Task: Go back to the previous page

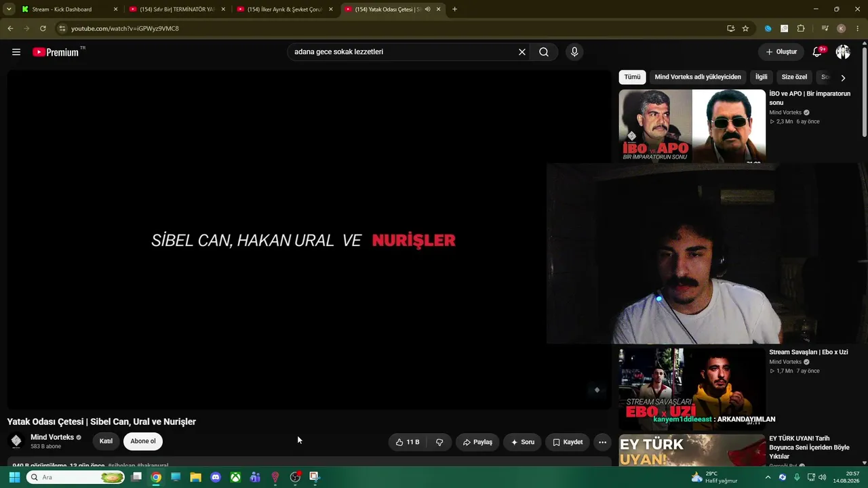Action: (x=10, y=28)
